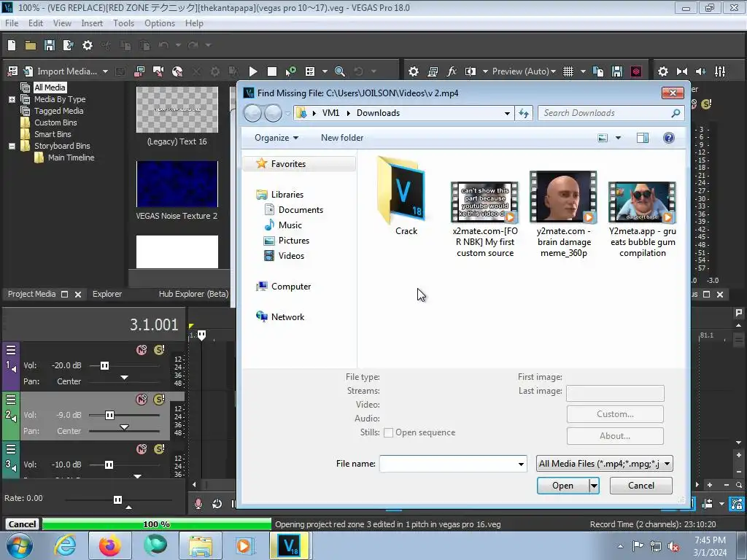Solo track 2
Screen dimensions: 747x560
[x=159, y=400]
